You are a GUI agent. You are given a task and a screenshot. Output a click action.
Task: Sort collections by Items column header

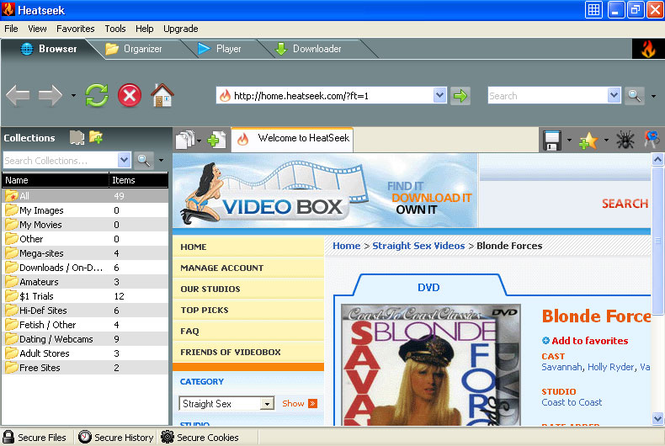138,180
